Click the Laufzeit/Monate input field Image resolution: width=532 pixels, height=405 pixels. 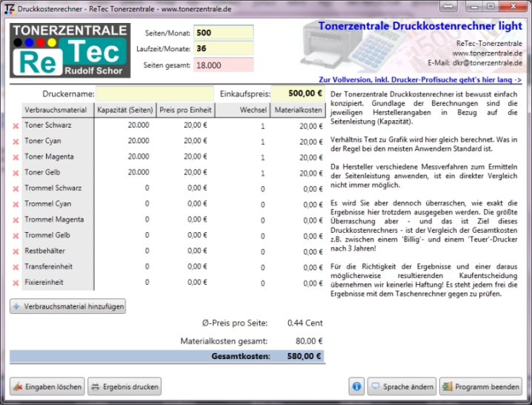223,49
